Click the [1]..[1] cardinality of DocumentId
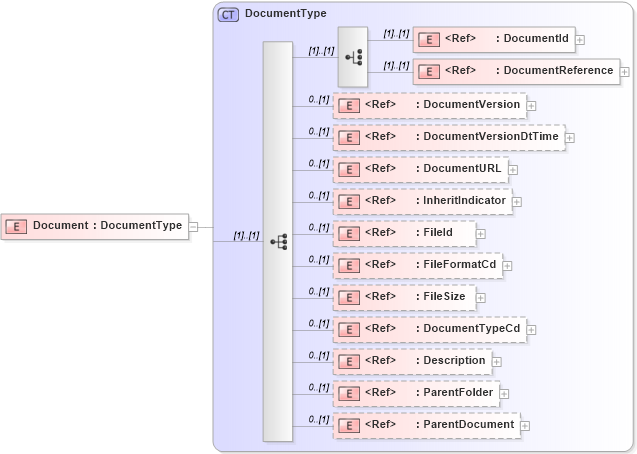The height and width of the screenshot is (454, 637). coord(396,34)
